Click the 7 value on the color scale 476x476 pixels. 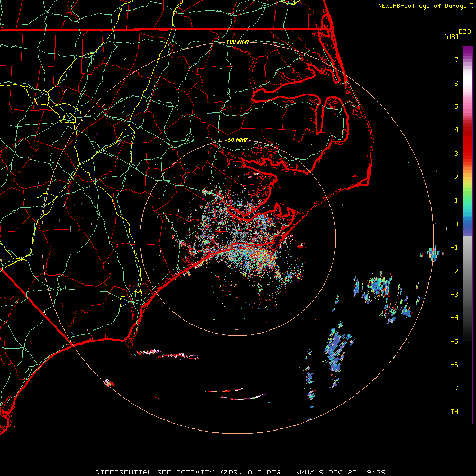coord(456,59)
